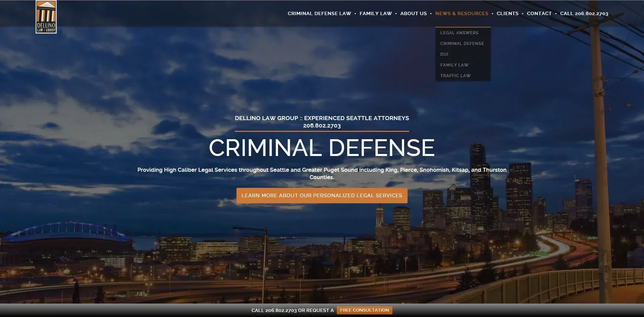Viewport: 644px width, 317px height.
Task: Click the Criminal Defense headline text
Action: coord(322,147)
